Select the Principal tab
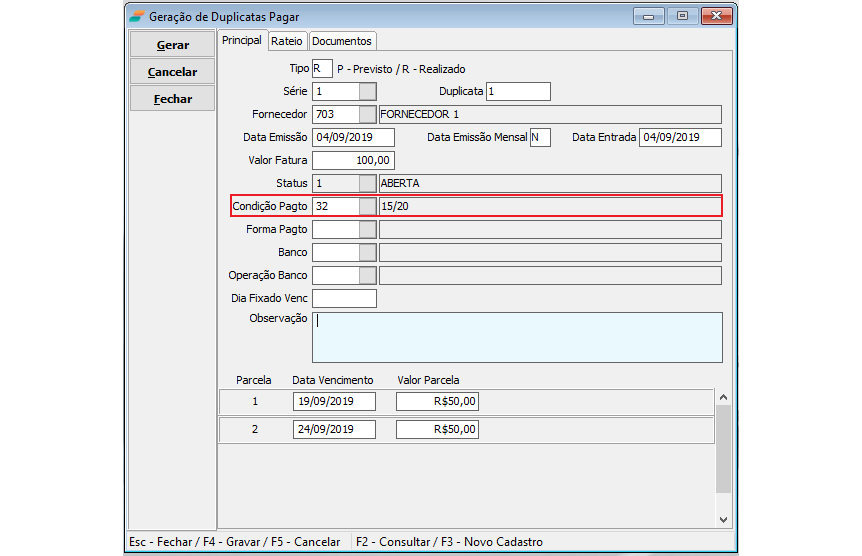 coord(242,40)
